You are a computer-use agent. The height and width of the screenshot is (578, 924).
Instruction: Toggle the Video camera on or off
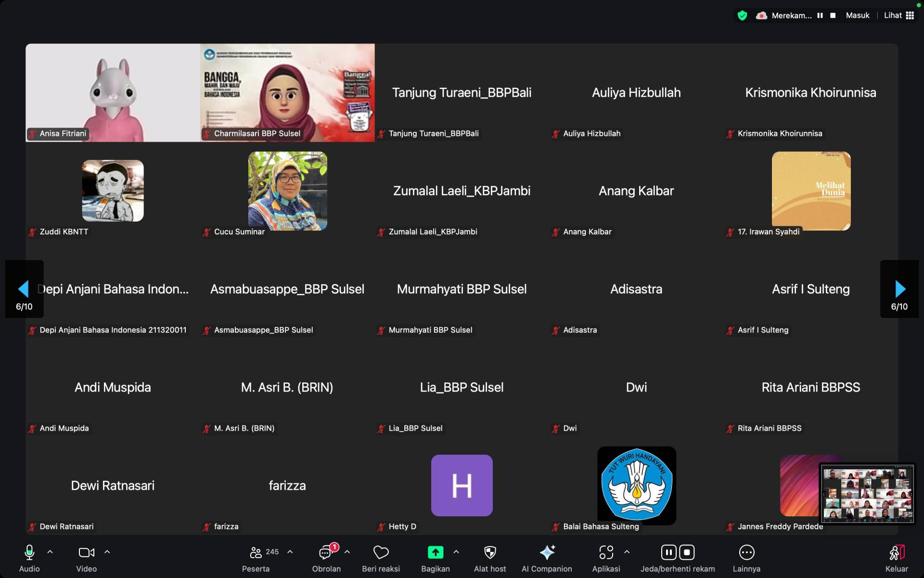(86, 553)
